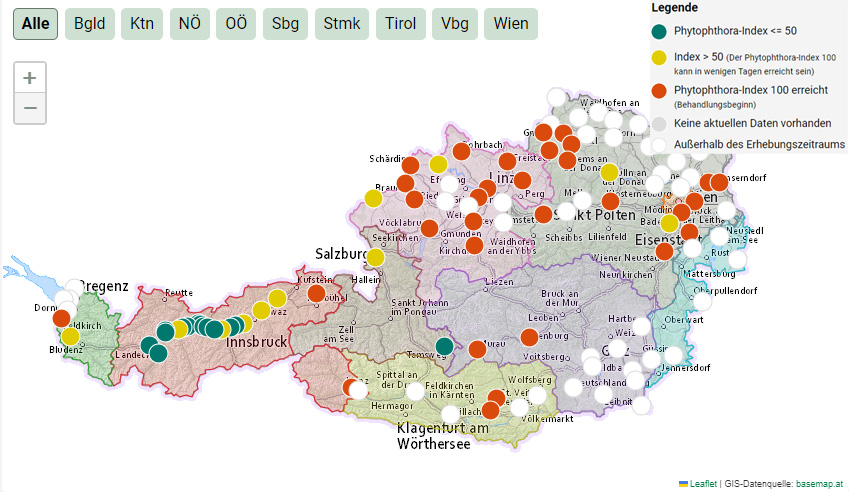Choose the Bgld filter button
This screenshot has width=849, height=492.
coord(90,24)
